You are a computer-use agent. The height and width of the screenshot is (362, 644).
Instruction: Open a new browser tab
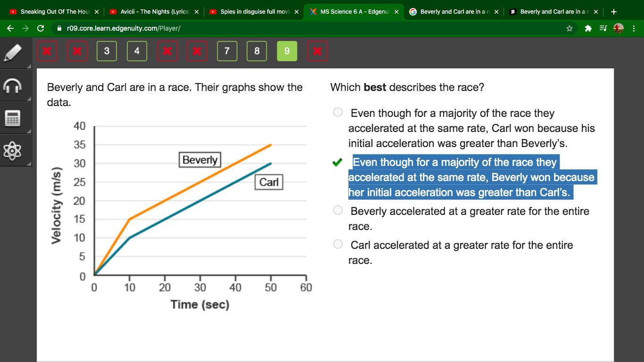coord(613,12)
